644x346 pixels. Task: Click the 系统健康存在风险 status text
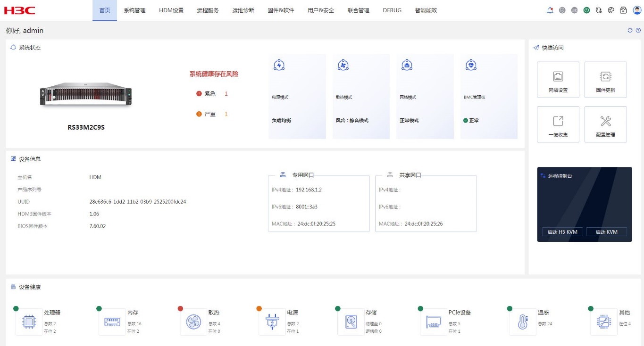[x=214, y=74]
